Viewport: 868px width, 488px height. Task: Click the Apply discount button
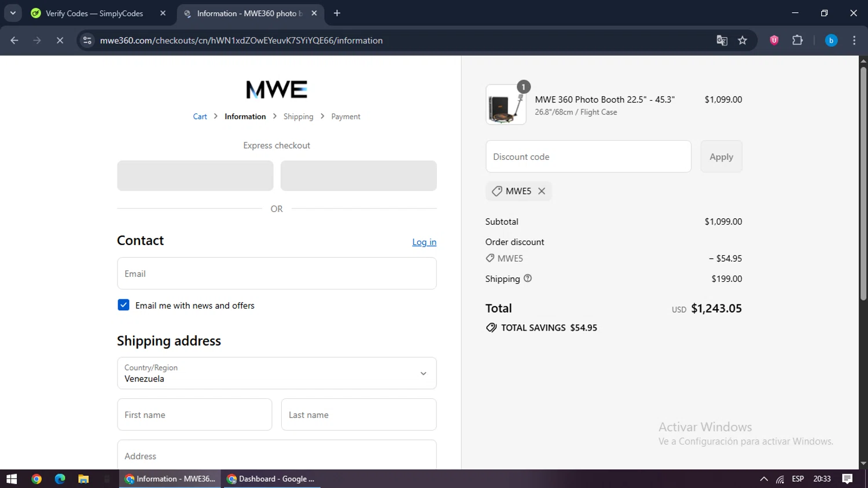[721, 156]
